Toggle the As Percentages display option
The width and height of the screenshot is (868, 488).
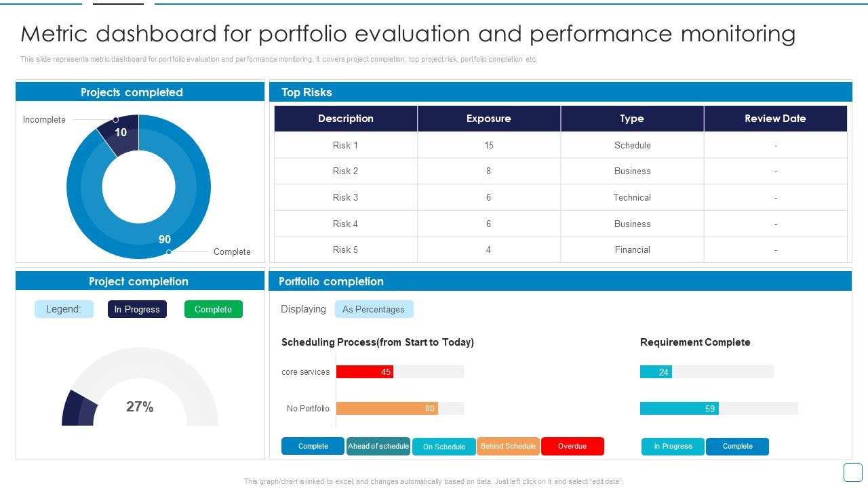374,309
